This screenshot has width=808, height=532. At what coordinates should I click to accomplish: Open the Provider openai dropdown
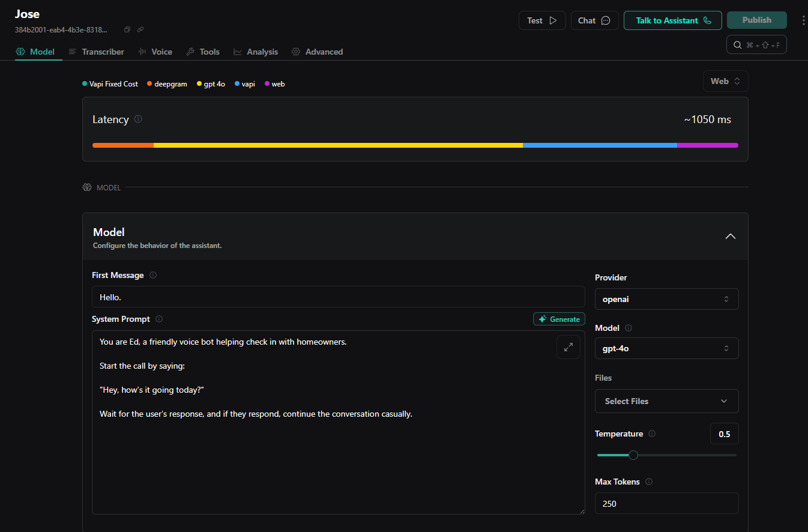[666, 299]
